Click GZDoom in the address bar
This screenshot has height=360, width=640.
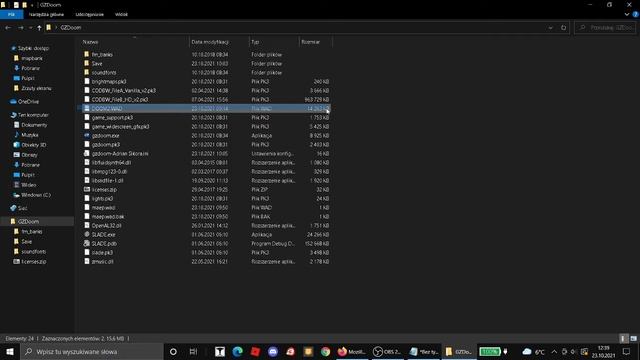click(x=71, y=28)
